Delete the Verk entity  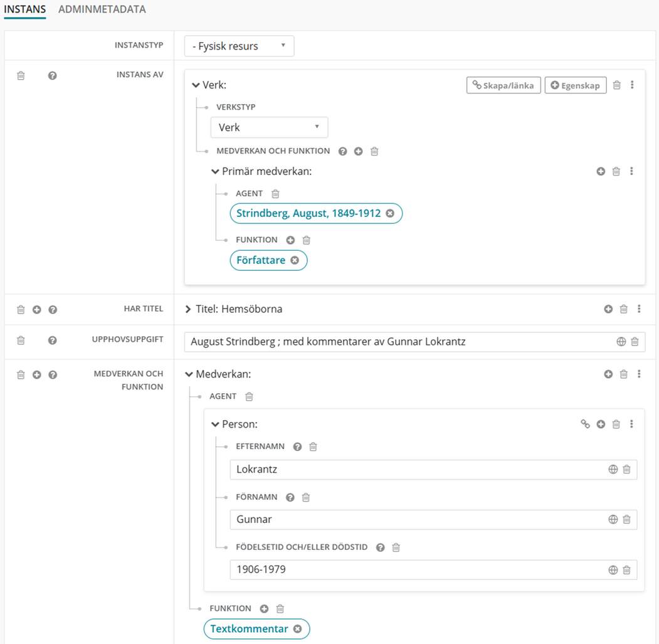(x=616, y=85)
